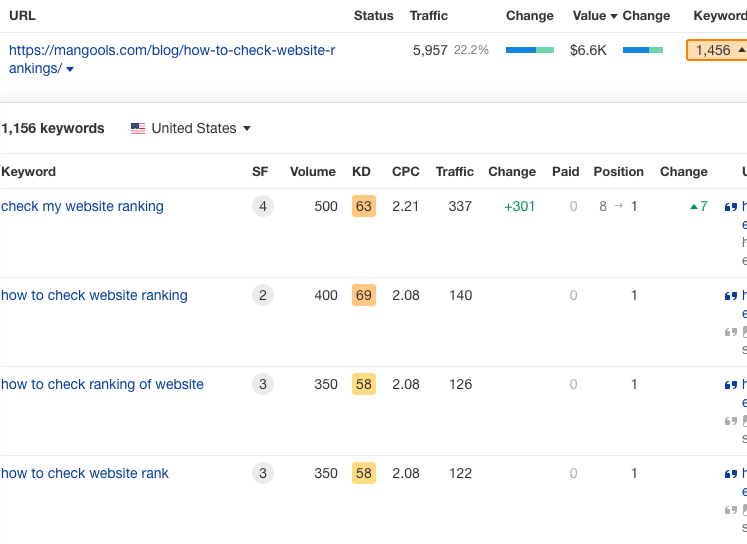Screen dimensions: 747x544
Task: Click the SF badge showing 2
Action: coord(263,296)
